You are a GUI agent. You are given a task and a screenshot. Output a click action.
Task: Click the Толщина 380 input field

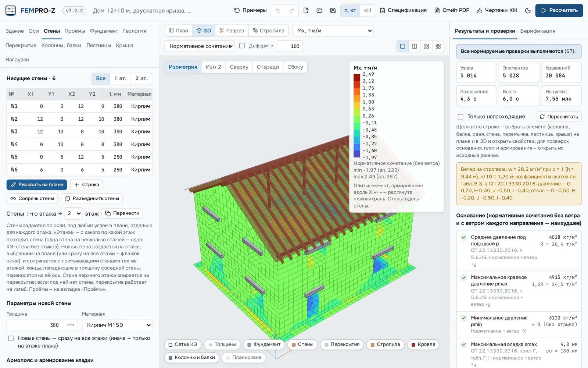click(42, 325)
